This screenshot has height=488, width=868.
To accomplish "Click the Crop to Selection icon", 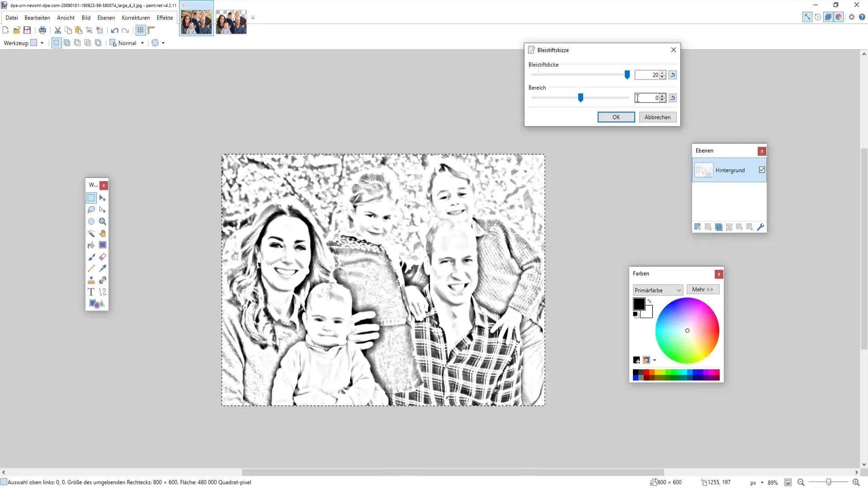I will (x=89, y=30).
